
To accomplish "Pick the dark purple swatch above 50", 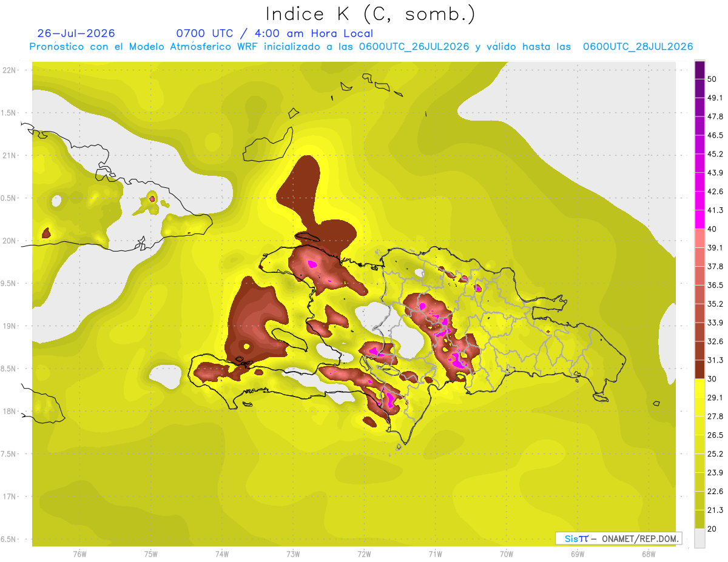I will (x=700, y=70).
